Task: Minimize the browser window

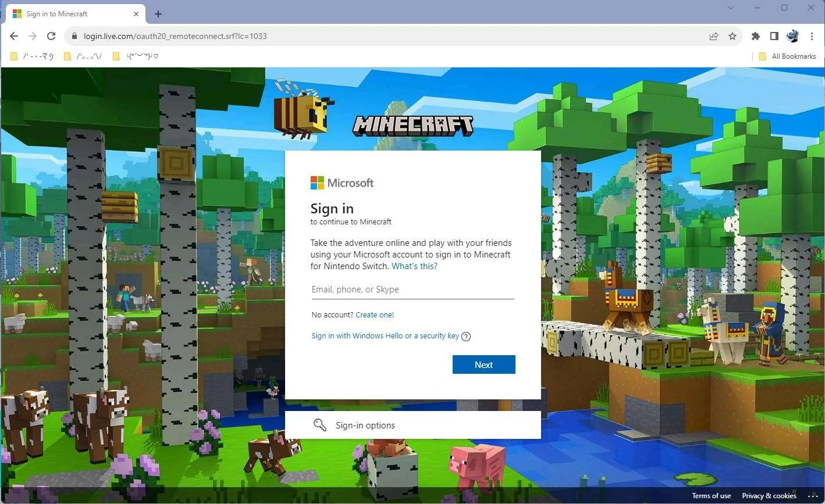Action: tap(758, 8)
